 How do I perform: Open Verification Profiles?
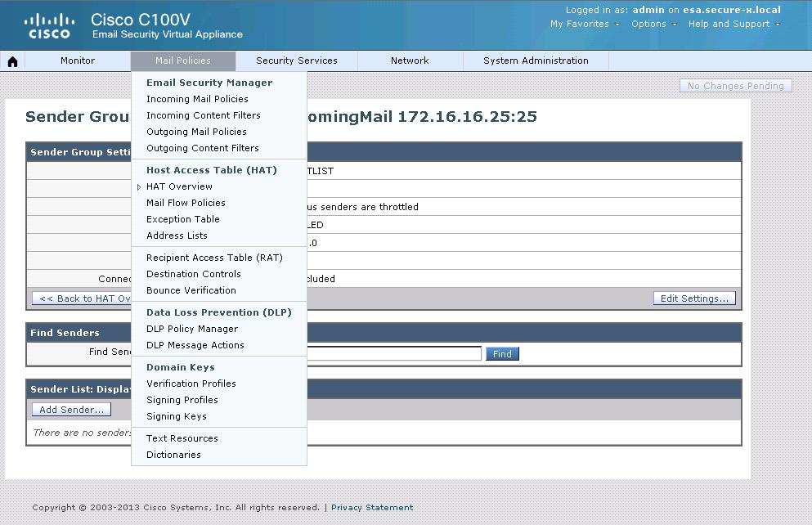coord(191,384)
